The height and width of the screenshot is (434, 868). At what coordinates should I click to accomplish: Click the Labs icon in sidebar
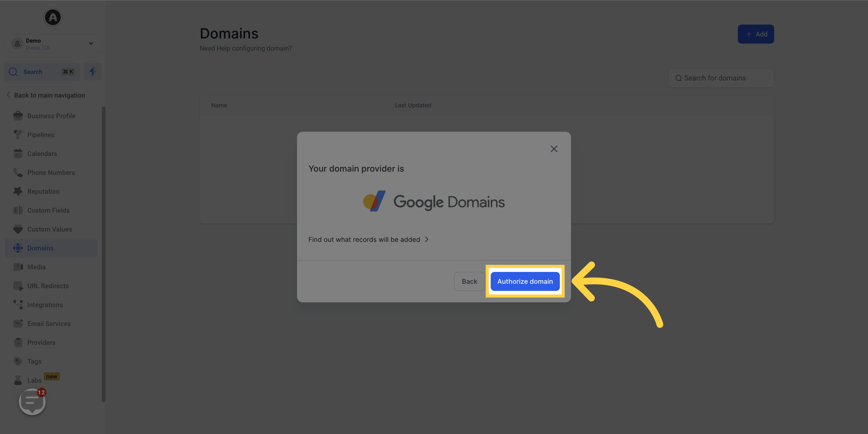tap(18, 380)
